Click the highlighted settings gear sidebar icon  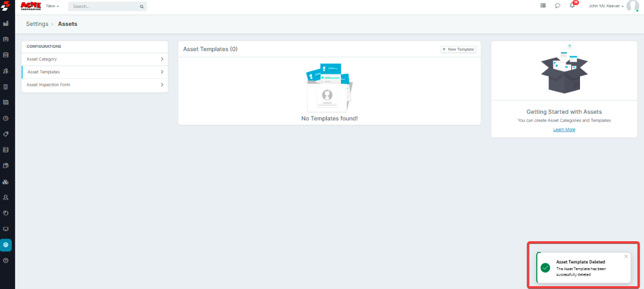coord(6,245)
